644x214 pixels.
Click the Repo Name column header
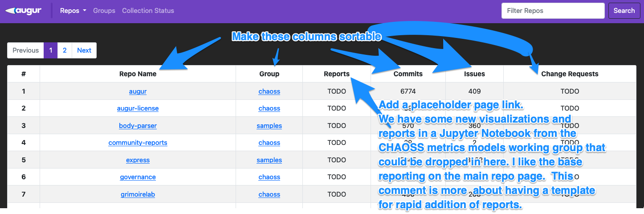pyautogui.click(x=138, y=74)
